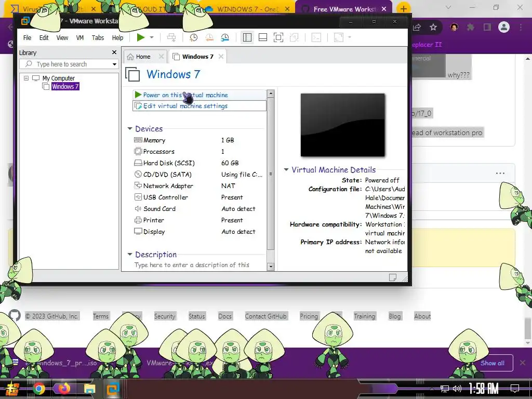Click the volume icon in system tray
The height and width of the screenshot is (399, 532).
[x=457, y=389]
